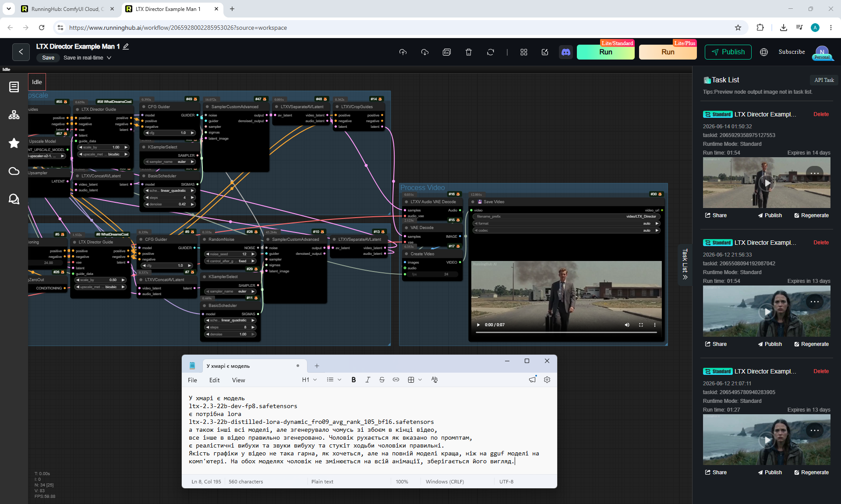Viewport: 841px width, 504px height.
Task: Open the Discord link icon
Action: [566, 52]
